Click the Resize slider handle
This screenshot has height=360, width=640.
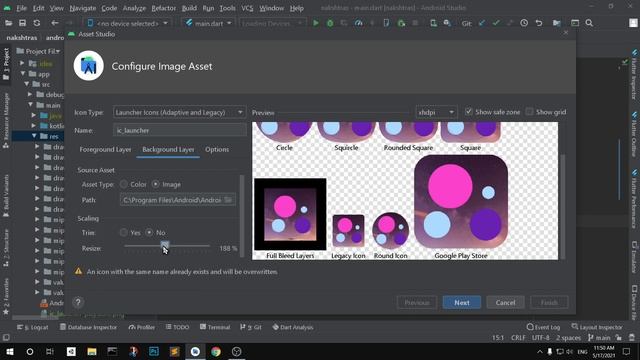[164, 245]
